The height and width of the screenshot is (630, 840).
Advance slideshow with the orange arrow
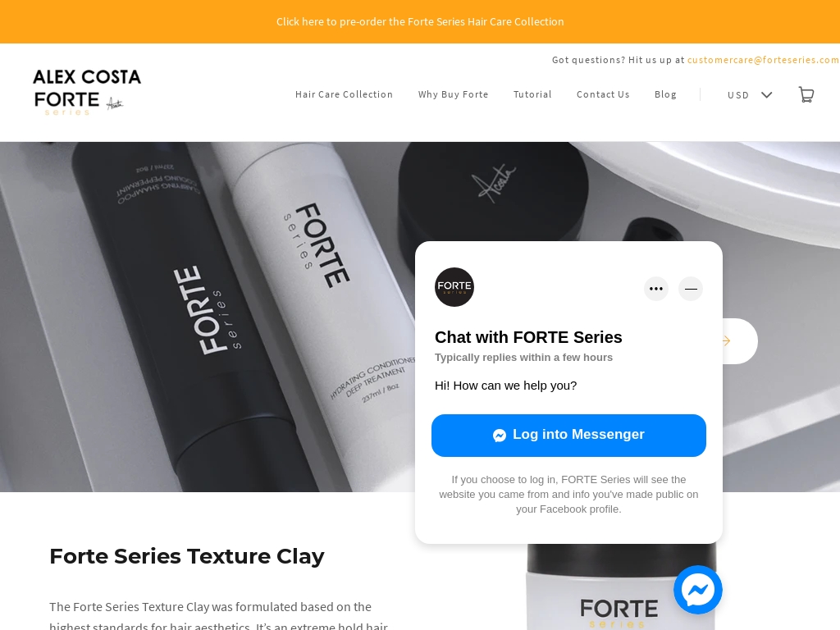[727, 340]
